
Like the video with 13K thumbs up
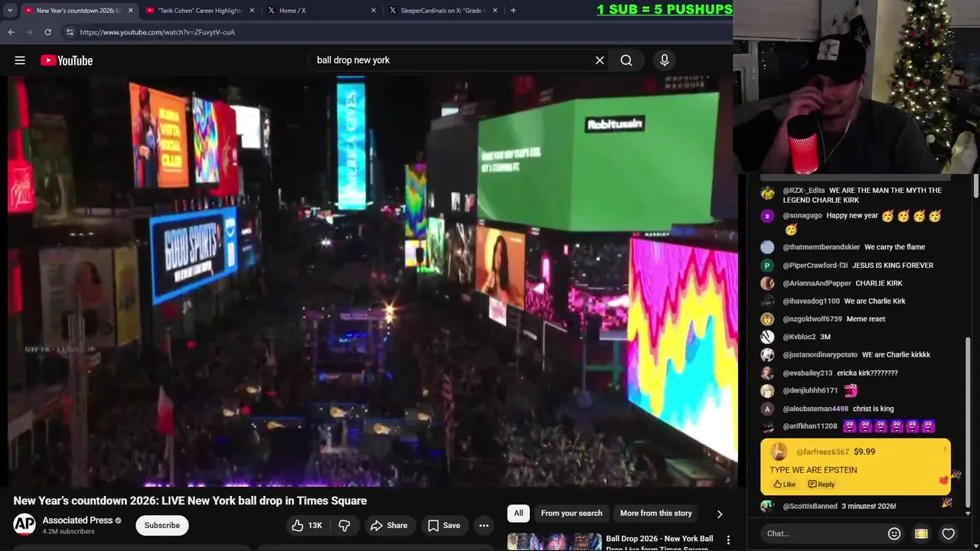coord(306,525)
